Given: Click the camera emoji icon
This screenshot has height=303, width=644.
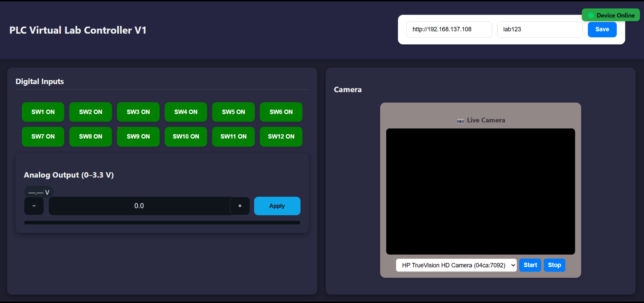Looking at the screenshot, I should pos(460,121).
